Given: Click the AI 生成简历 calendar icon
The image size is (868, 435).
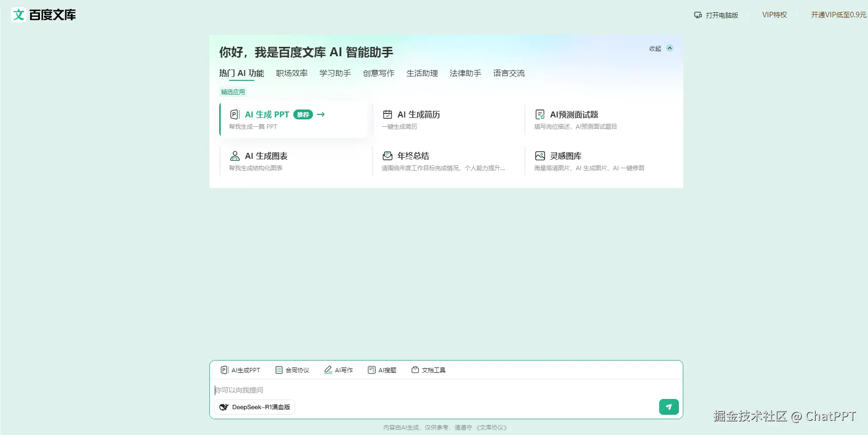Looking at the screenshot, I should tap(388, 114).
